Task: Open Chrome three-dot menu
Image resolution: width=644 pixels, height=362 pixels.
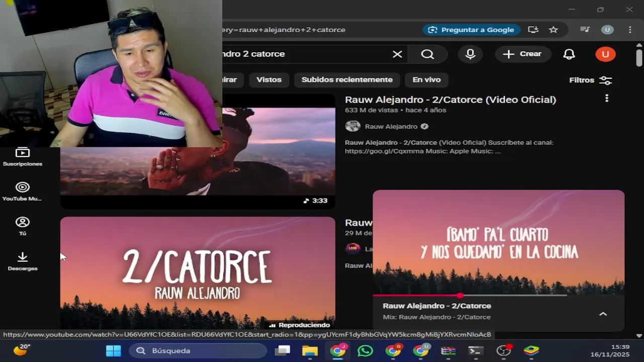Action: pyautogui.click(x=630, y=30)
